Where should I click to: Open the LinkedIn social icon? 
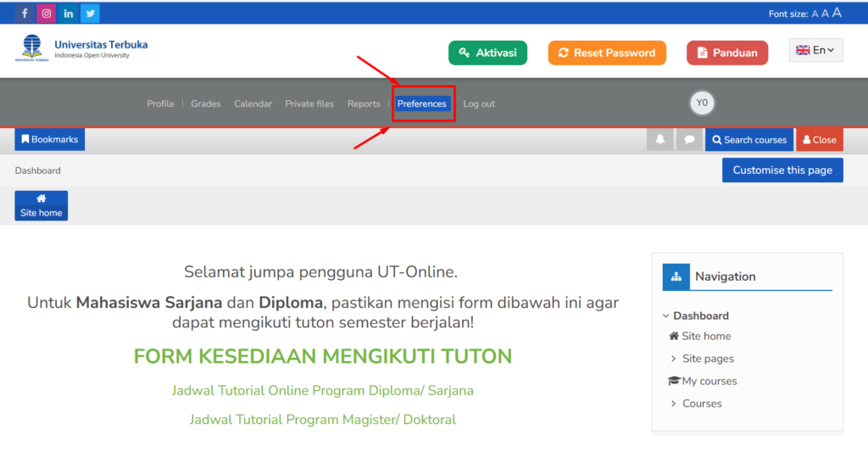[68, 14]
